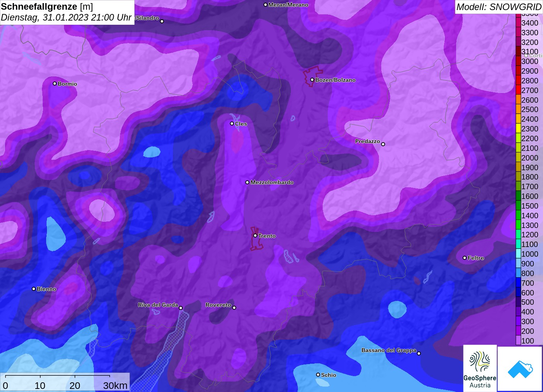This screenshot has height=392, width=543.
Task: Select the Schio town label
Action: (329, 375)
